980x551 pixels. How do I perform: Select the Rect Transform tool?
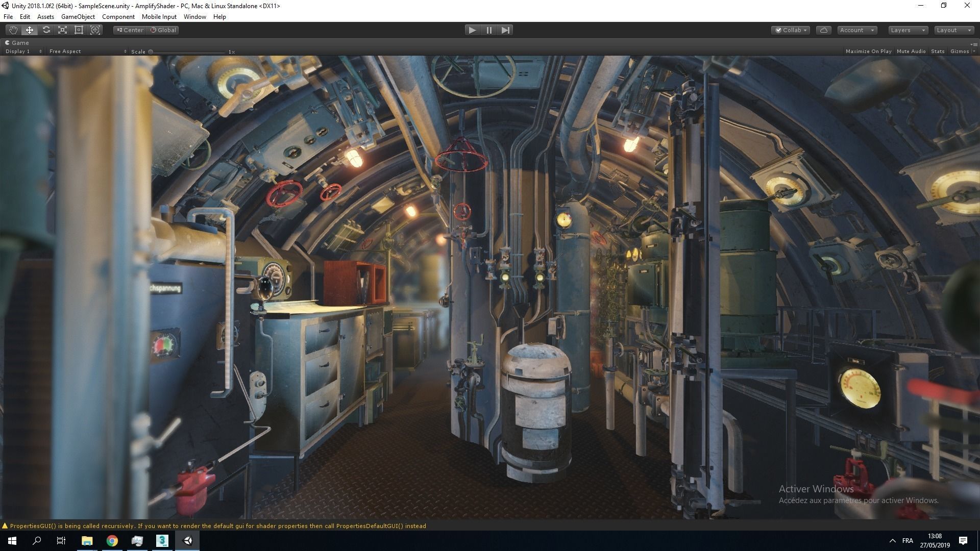point(79,30)
